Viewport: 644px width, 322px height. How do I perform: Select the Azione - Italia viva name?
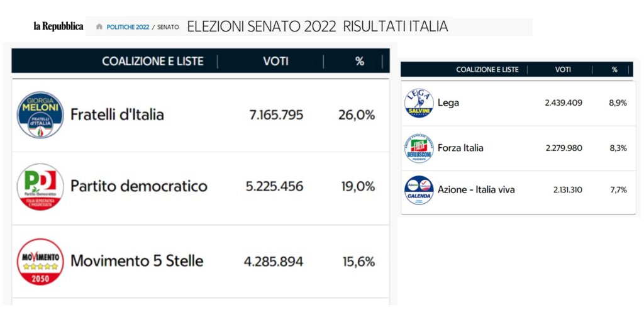pyautogui.click(x=476, y=190)
